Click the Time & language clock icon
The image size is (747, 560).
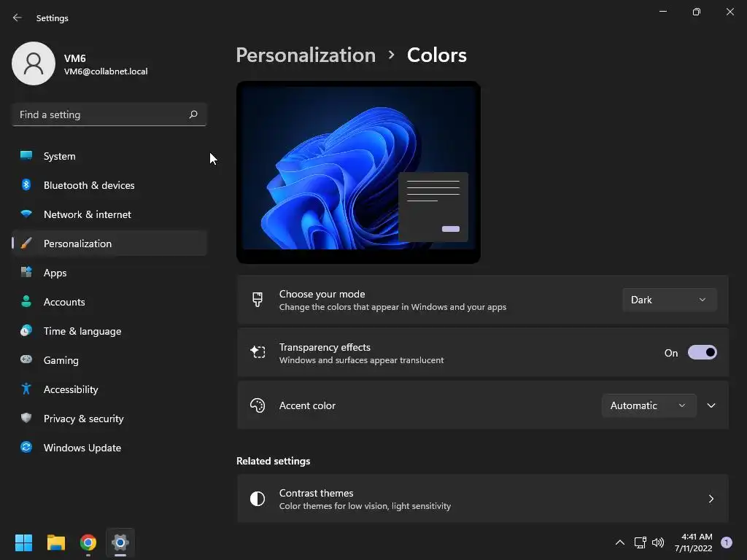tap(26, 330)
